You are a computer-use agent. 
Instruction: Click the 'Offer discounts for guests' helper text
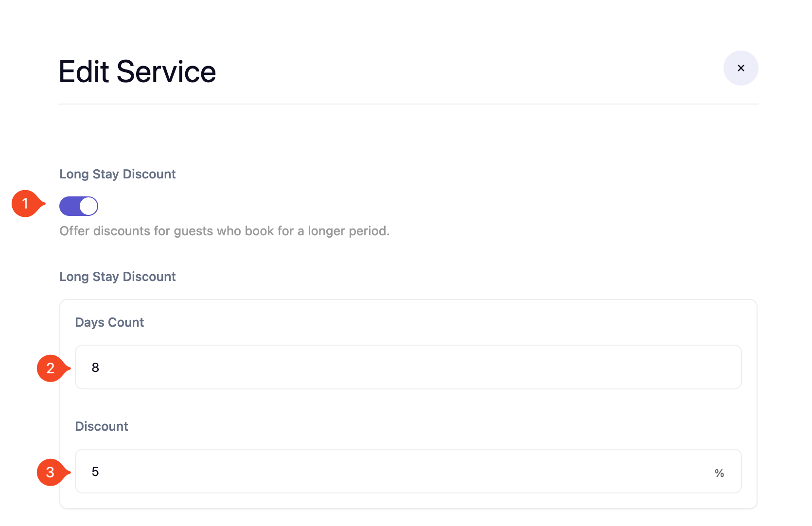click(x=224, y=231)
